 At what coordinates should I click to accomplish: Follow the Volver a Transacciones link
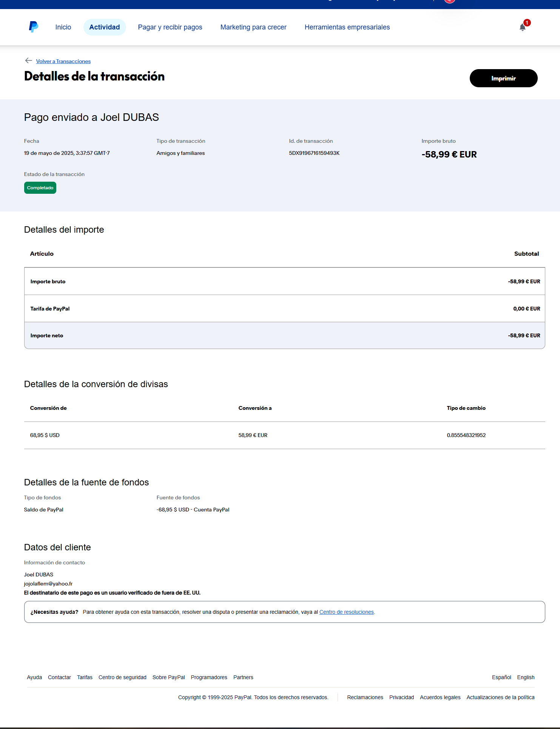click(63, 61)
